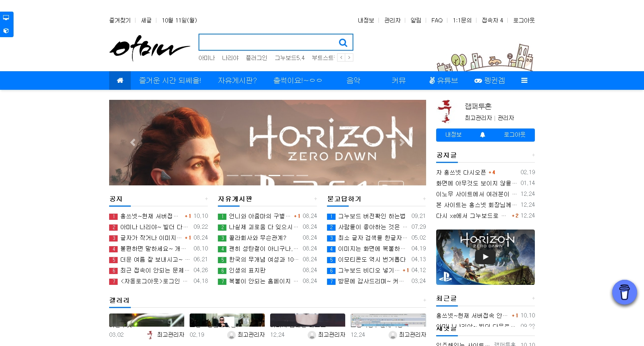
Task: Select the 나리야 popular keyword
Action: (x=230, y=58)
